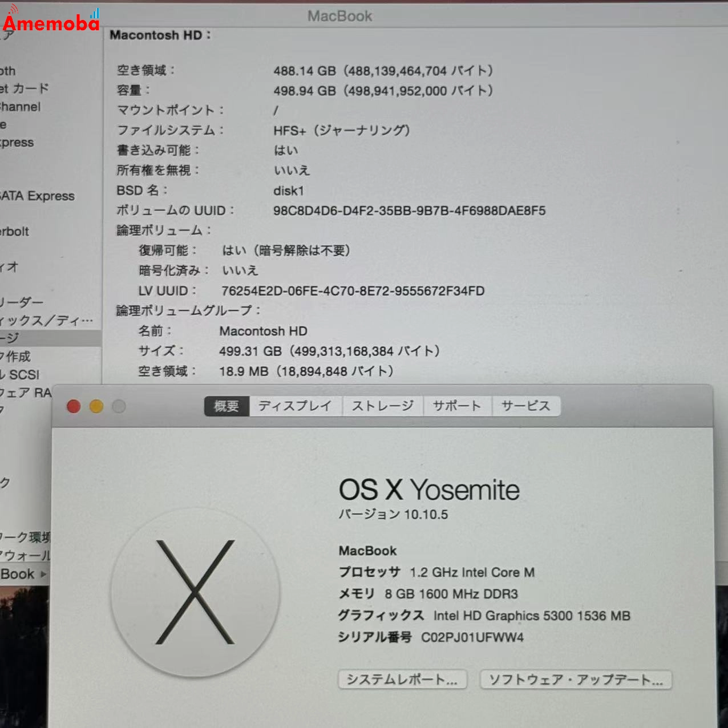The height and width of the screenshot is (728, 728).
Task: Select カードリーダー in the sidebar
Action: 24,301
